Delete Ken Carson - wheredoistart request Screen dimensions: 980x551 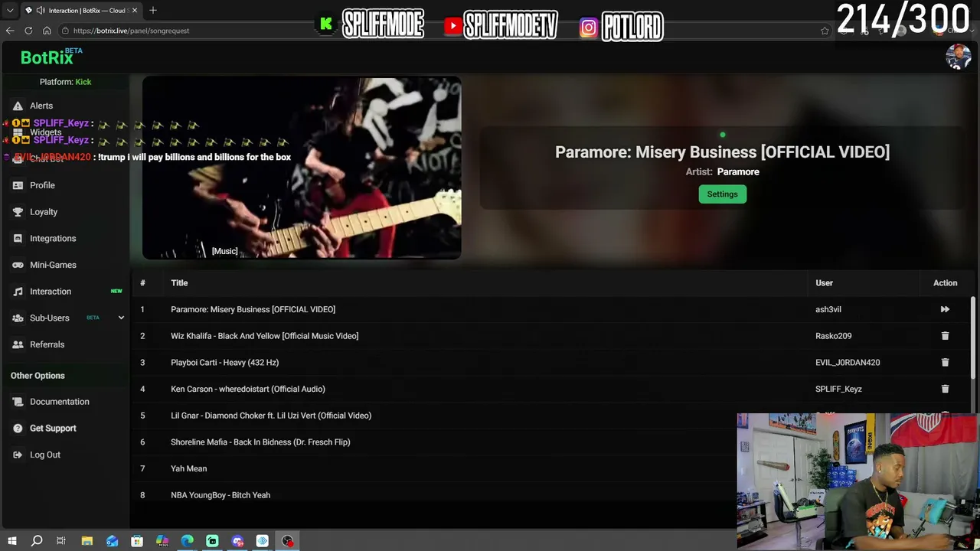point(945,389)
